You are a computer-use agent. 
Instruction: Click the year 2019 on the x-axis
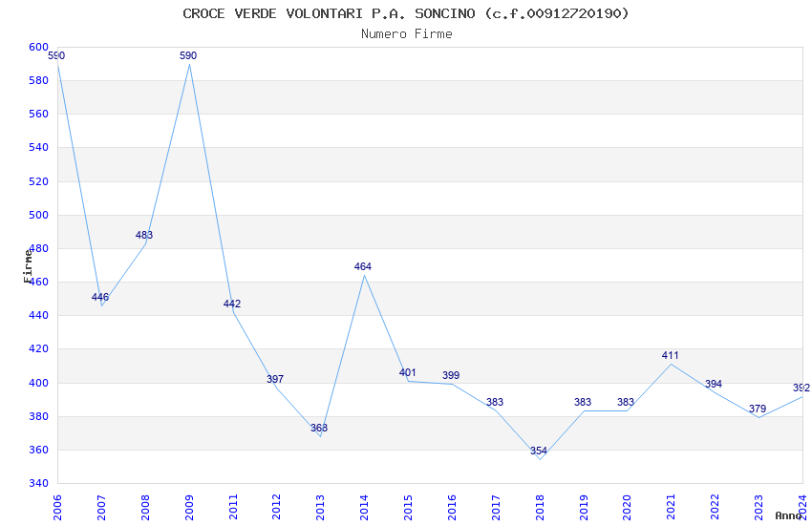pos(584,507)
